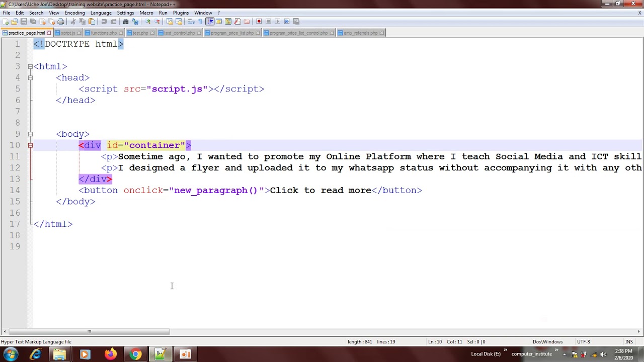The image size is (644, 362).
Task: Click the horizontal scrollbar right arrow
Action: click(639, 331)
